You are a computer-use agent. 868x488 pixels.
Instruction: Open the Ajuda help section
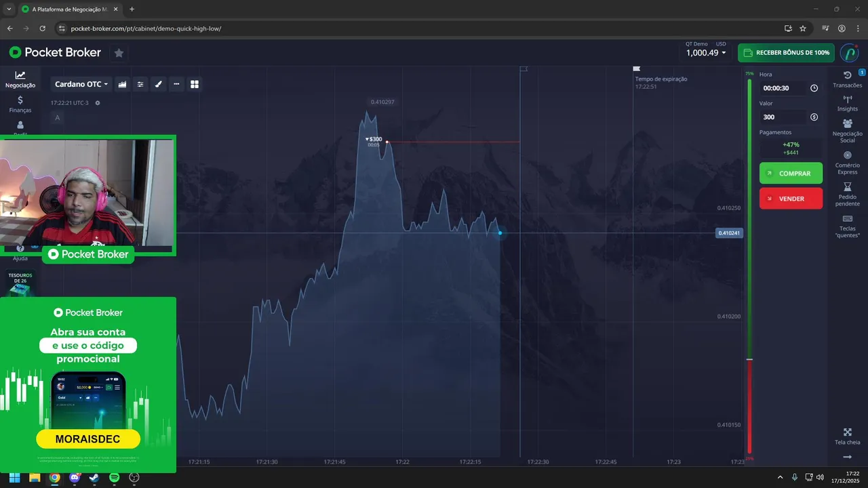pyautogui.click(x=20, y=254)
